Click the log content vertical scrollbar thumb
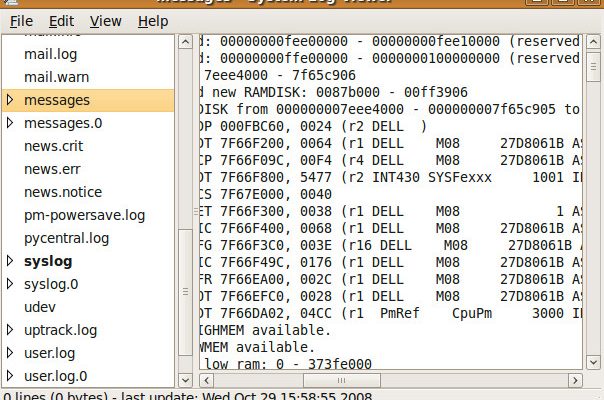 (x=593, y=66)
